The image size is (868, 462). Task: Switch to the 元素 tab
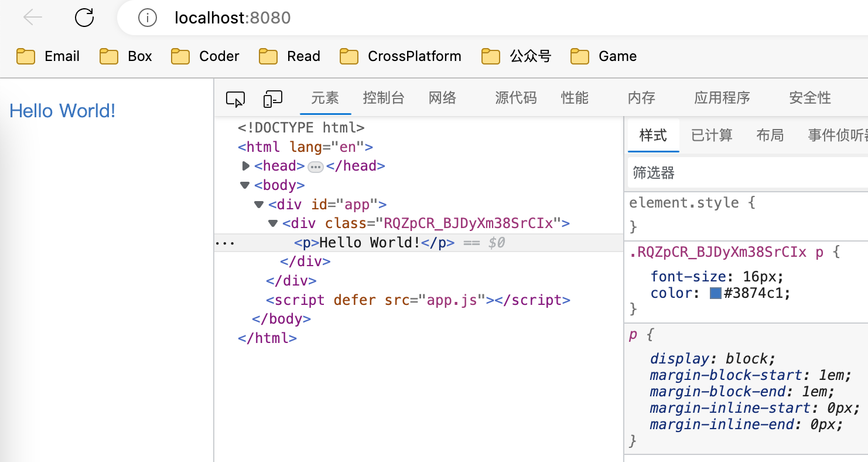point(325,98)
